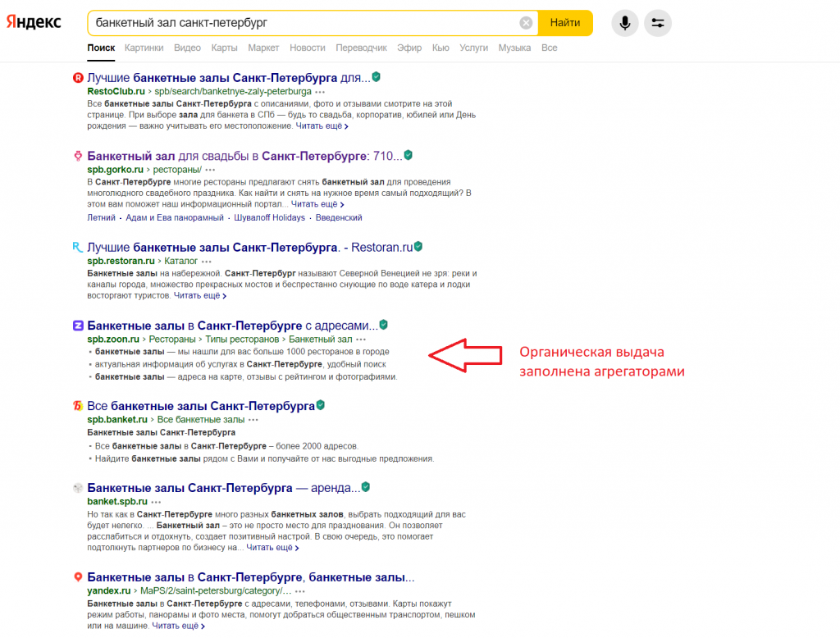
Task: Open the three-dots menu for RestoClub.ru result
Action: tap(321, 92)
